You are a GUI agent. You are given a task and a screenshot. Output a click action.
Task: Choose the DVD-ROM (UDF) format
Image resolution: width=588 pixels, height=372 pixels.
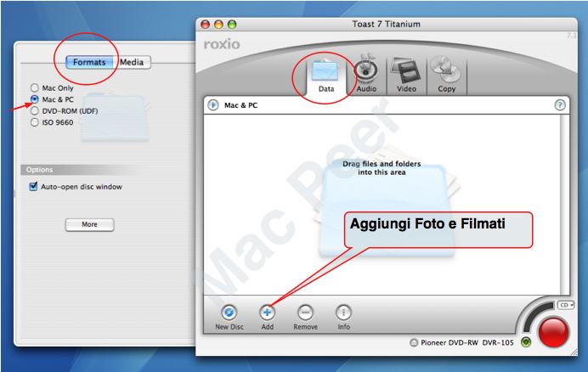(64, 111)
